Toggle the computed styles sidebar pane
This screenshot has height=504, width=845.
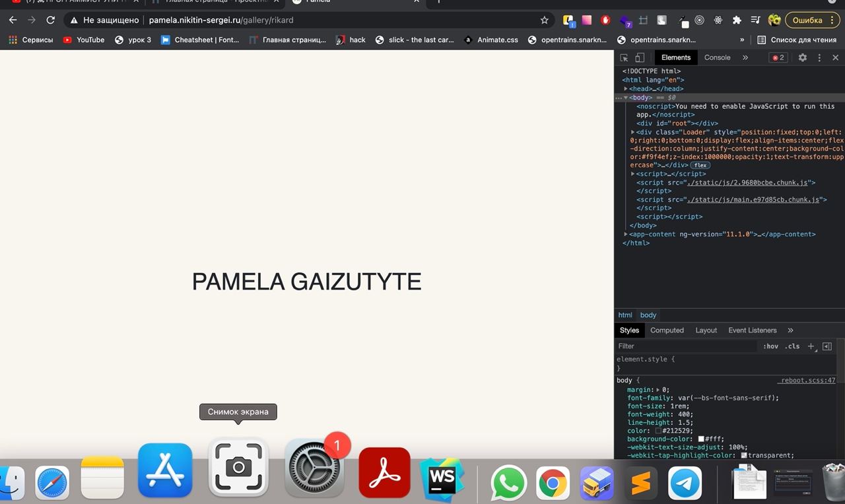pyautogui.click(x=827, y=346)
